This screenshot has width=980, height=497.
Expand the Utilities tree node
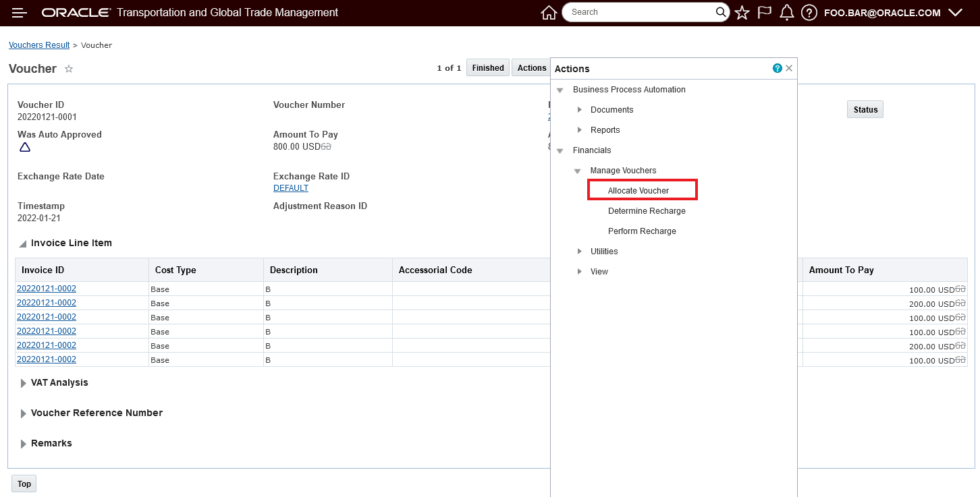click(580, 252)
